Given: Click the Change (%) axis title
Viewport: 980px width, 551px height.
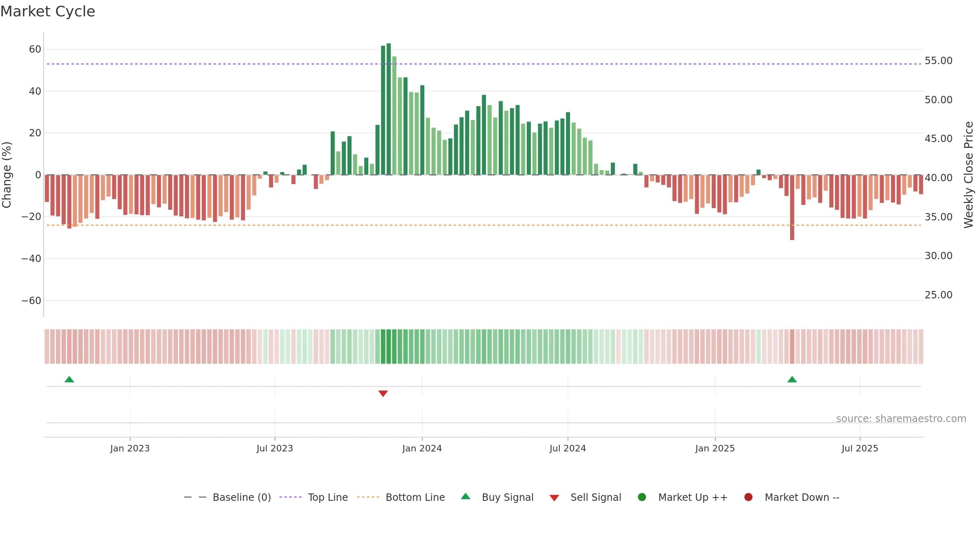Looking at the screenshot, I should (x=7, y=175).
